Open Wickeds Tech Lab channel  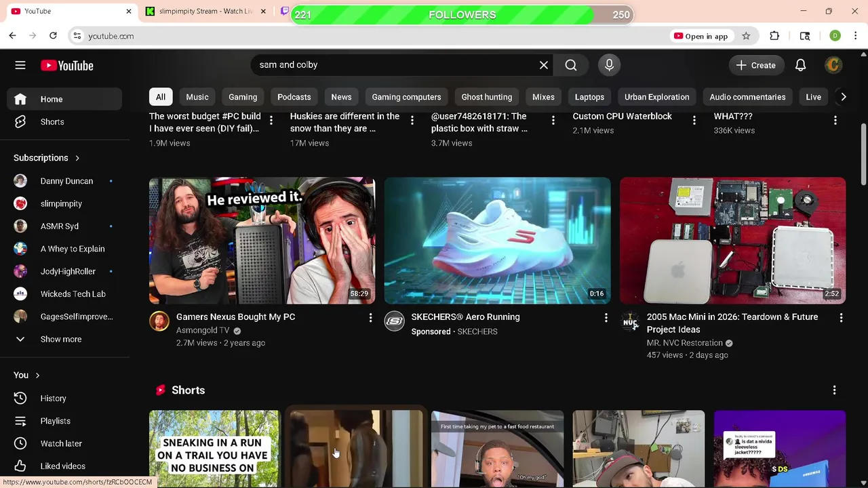pos(65,294)
